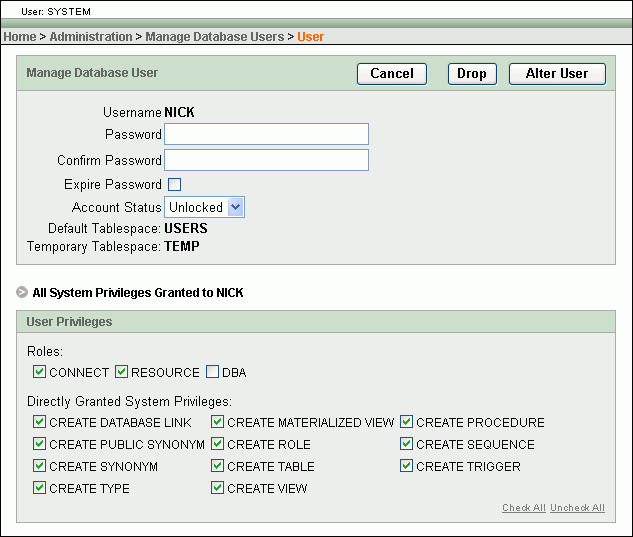The image size is (633, 537).
Task: Uncheck the CREATE TYPE privilege
Action: click(39, 488)
